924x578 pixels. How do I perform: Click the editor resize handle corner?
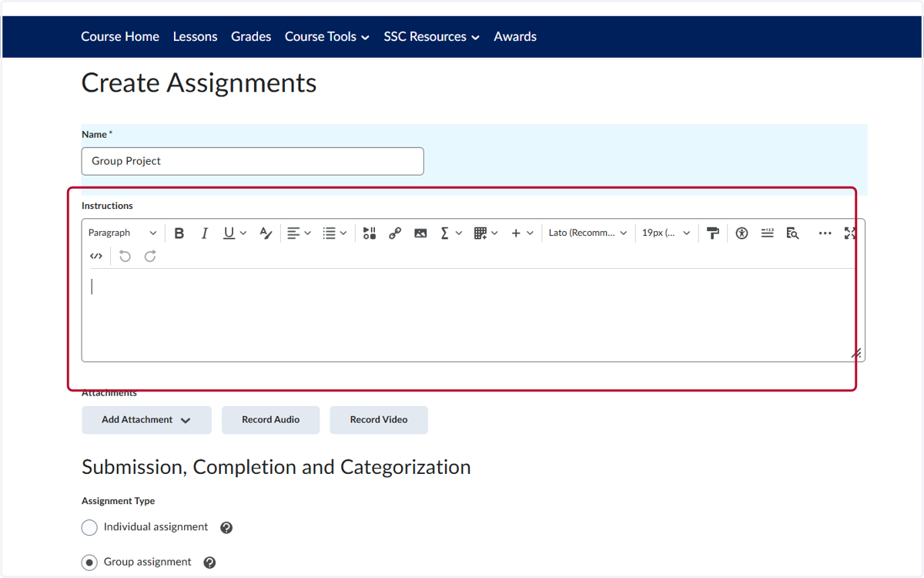click(856, 353)
